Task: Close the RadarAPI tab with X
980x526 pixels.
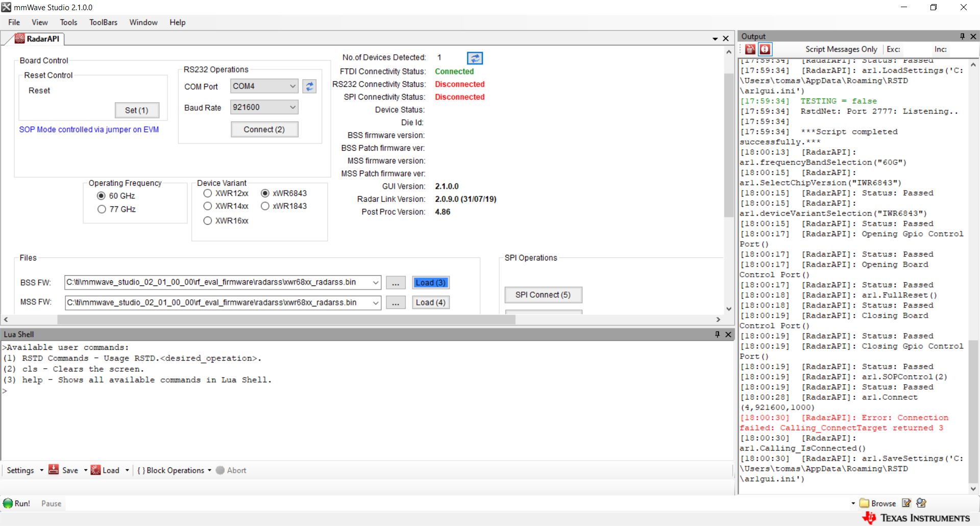Action: (x=726, y=39)
